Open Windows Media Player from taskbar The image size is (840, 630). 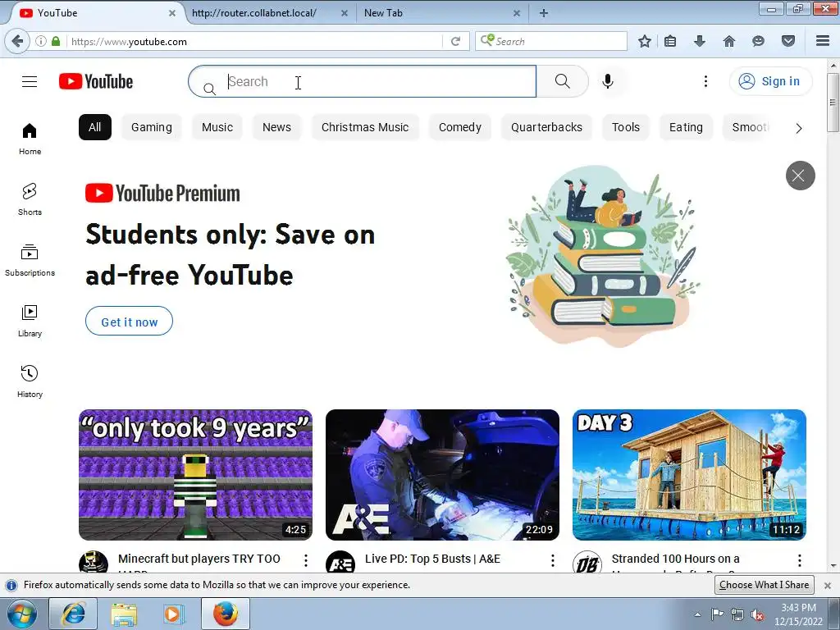tap(174, 614)
